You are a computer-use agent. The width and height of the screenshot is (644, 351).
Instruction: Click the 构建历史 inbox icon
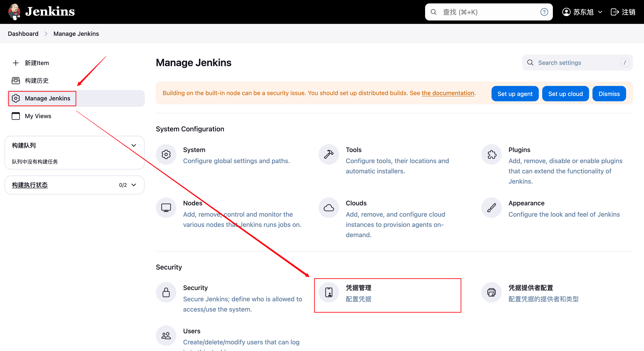[16, 81]
